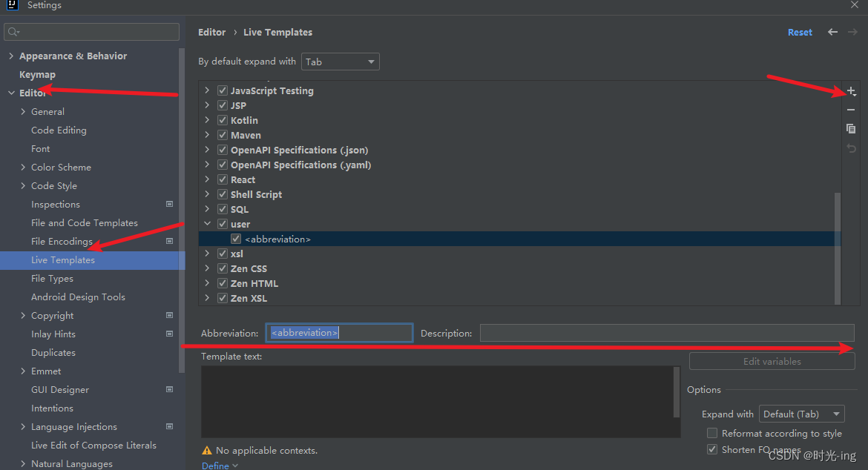Toggle the Shell Script group checkbox
This screenshot has height=470, width=868.
point(223,194)
